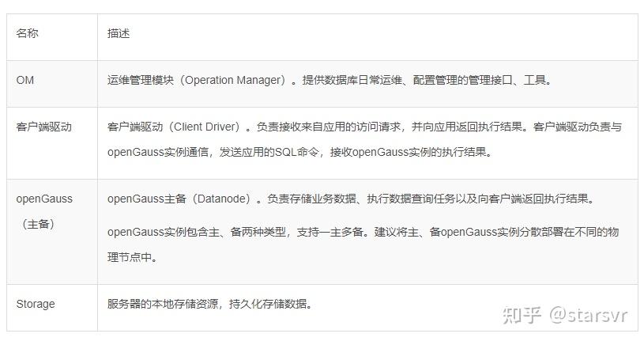Image resolution: width=644 pixels, height=341 pixels.
Task: Select the Storage name cell
Action: click(x=52, y=308)
